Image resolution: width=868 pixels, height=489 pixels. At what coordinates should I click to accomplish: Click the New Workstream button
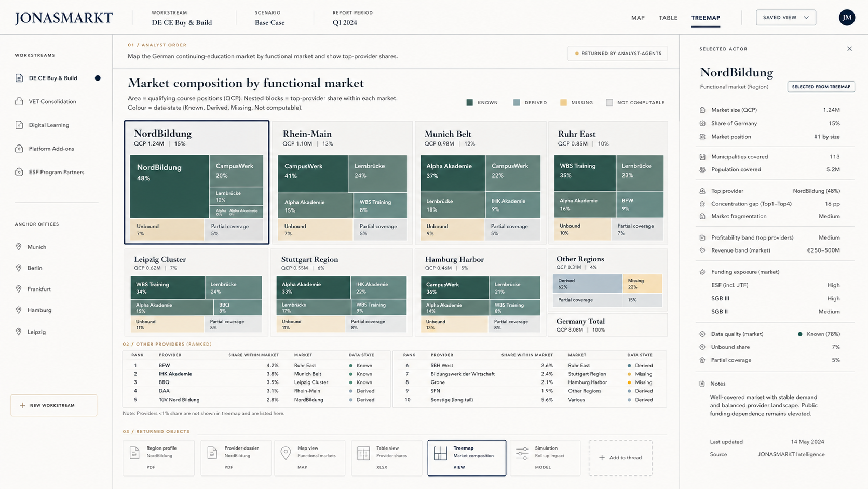[x=54, y=405]
